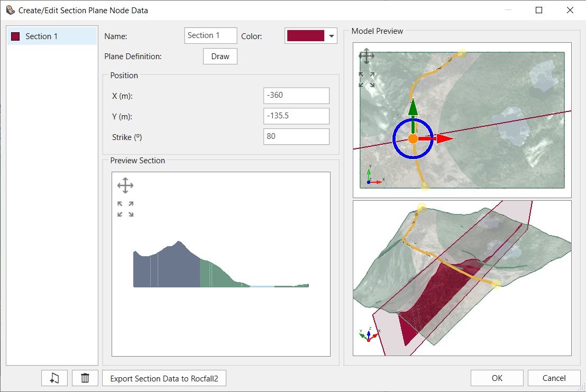Maximize the dialog window
This screenshot has width=586, height=392.
tap(539, 10)
